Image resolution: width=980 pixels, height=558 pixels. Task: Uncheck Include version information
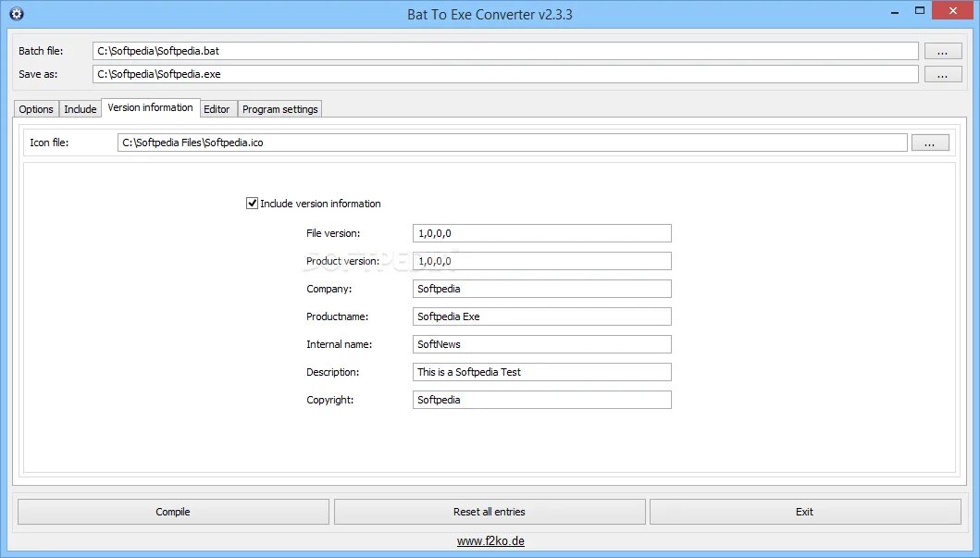(252, 203)
